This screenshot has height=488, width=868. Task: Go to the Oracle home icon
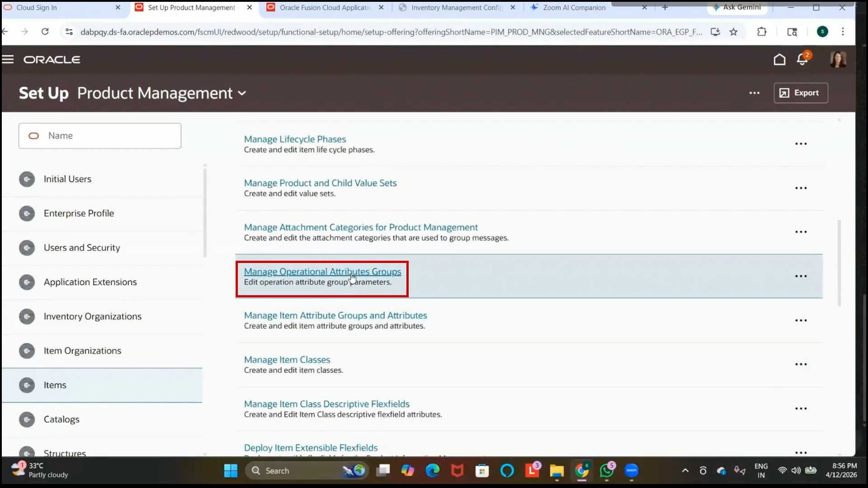point(779,59)
